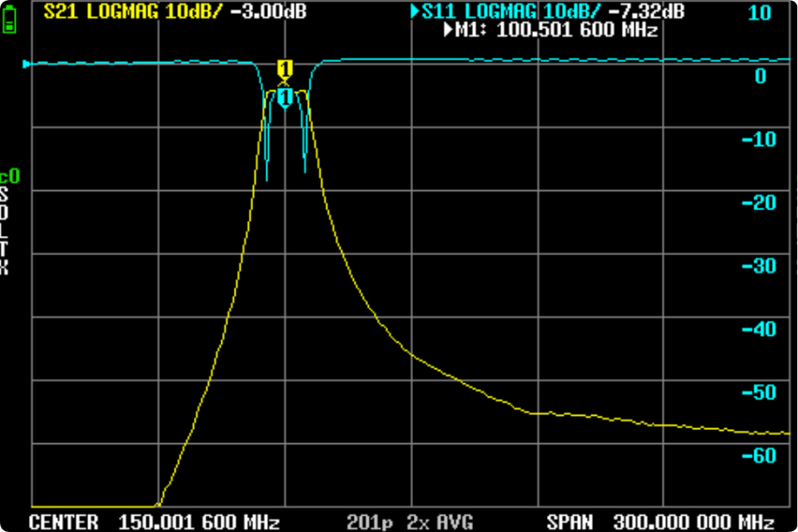Select the cyan marker 1 on S11 trace
This screenshot has height=532, width=798.
(x=284, y=97)
